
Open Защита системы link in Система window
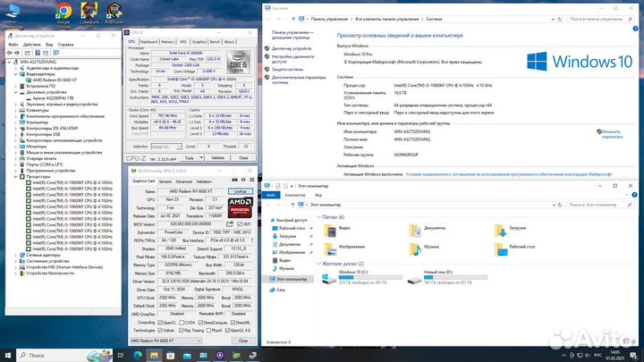(287, 70)
